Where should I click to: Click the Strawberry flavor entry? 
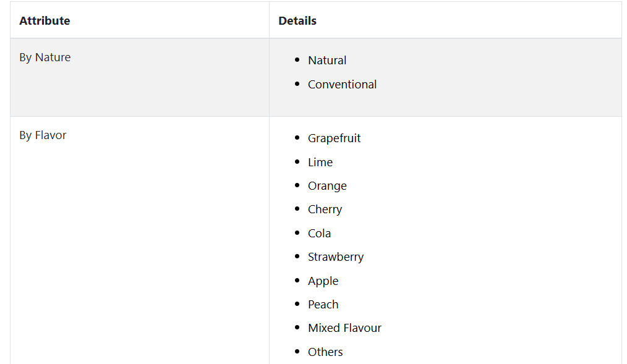tap(336, 257)
